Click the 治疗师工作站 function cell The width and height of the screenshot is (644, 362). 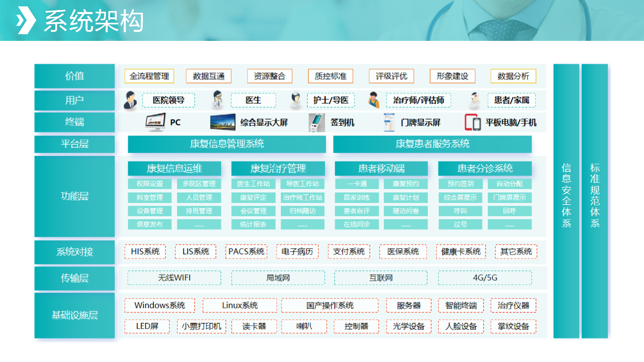click(x=303, y=197)
